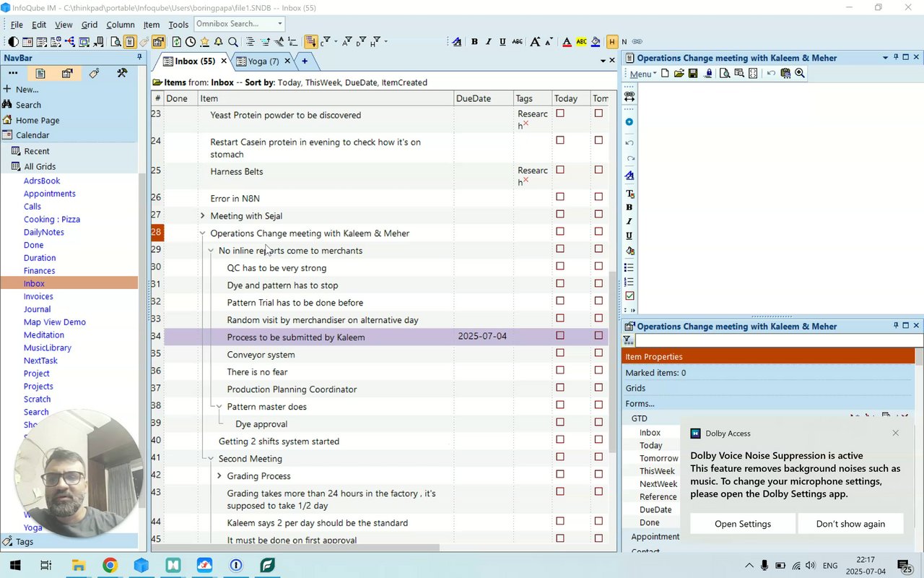
Task: Expand the Meeting with Sejal item
Action: coord(203,216)
